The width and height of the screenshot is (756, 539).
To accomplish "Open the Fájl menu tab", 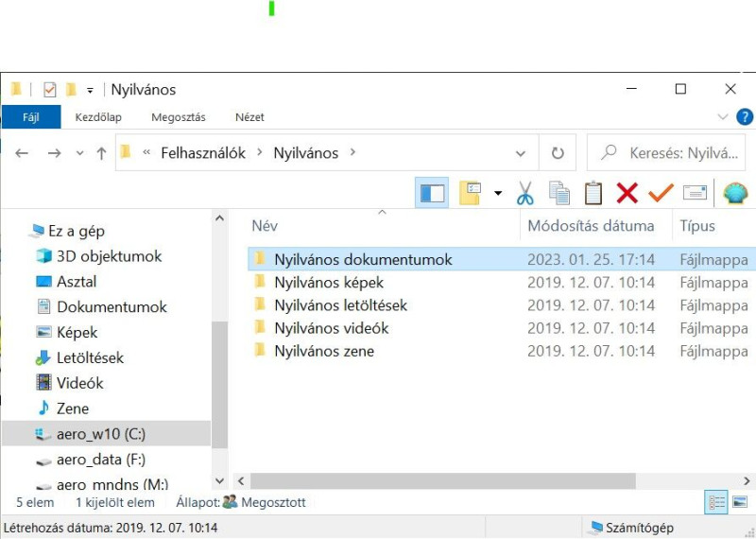I will point(31,116).
